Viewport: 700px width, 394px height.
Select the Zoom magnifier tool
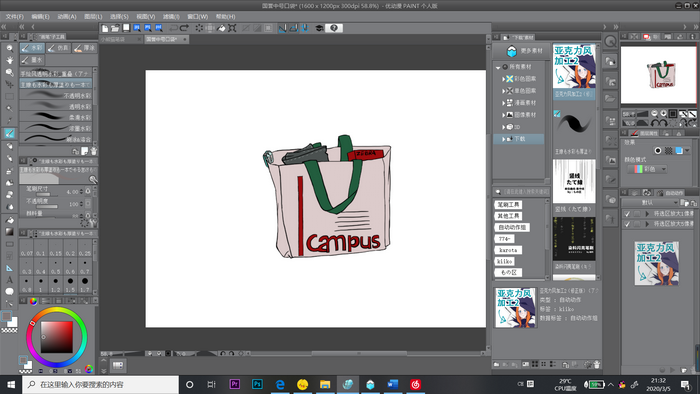[x=9, y=48]
